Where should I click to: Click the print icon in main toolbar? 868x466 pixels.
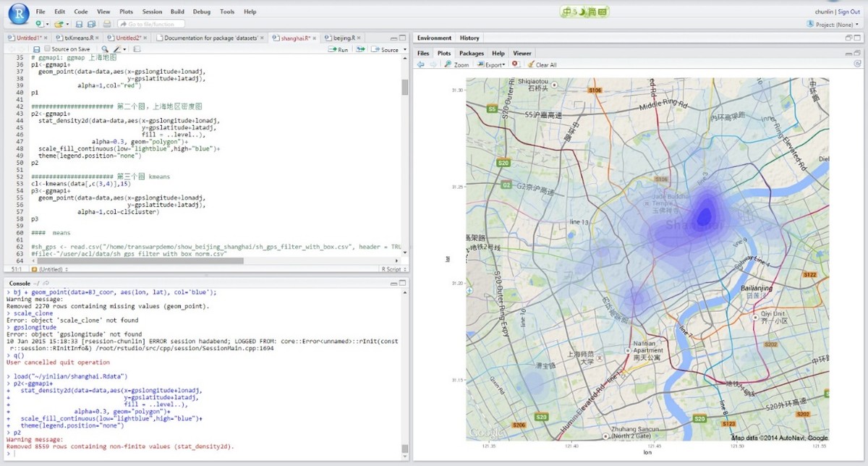click(107, 24)
